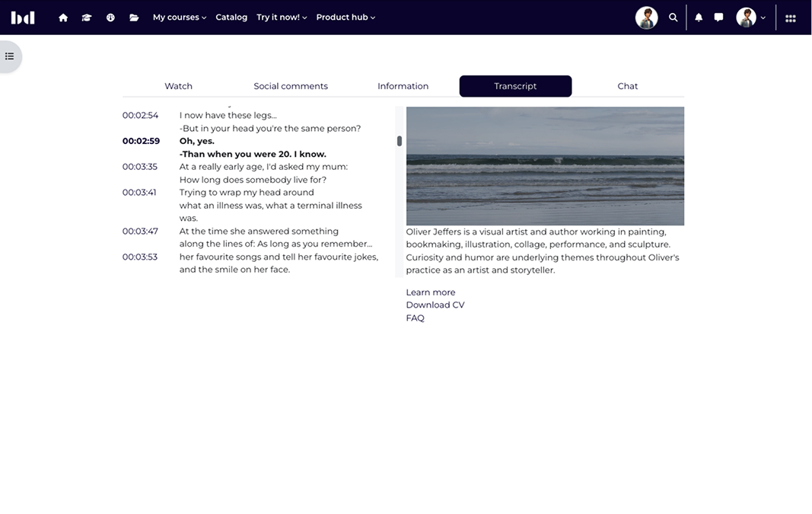Switch to the Watch tab
Viewport: 812px width, 514px height.
click(178, 86)
